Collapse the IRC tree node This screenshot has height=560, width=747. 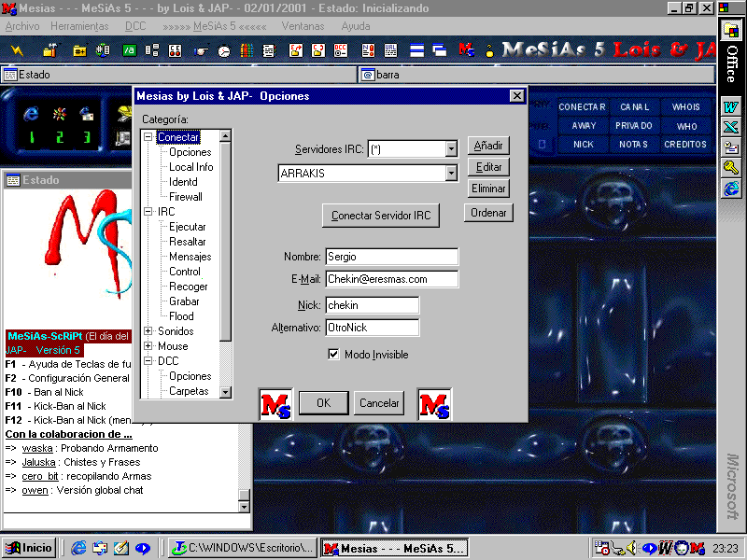(148, 212)
